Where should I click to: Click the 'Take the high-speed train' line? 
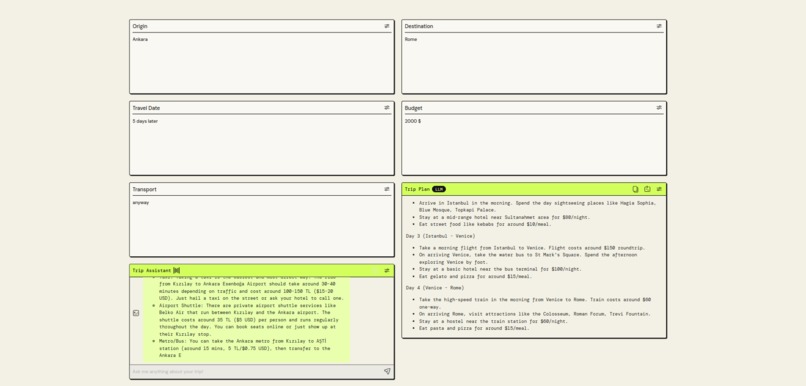[x=535, y=303]
